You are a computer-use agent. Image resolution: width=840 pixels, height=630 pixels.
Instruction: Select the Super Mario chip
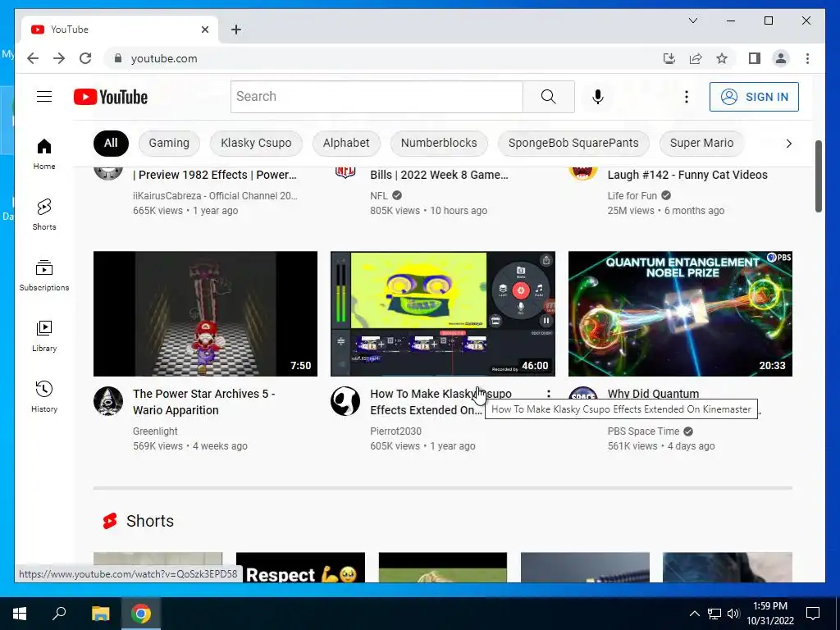click(x=701, y=143)
